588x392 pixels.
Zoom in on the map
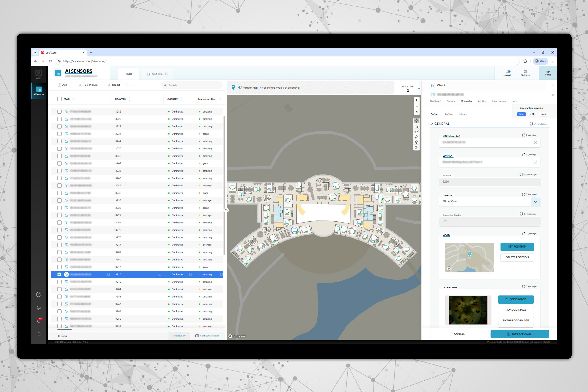[x=416, y=100]
